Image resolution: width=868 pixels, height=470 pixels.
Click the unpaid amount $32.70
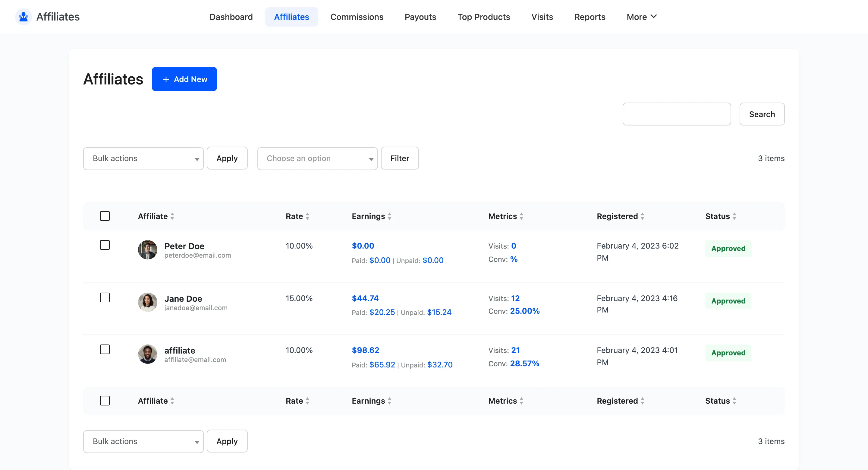[x=440, y=365]
